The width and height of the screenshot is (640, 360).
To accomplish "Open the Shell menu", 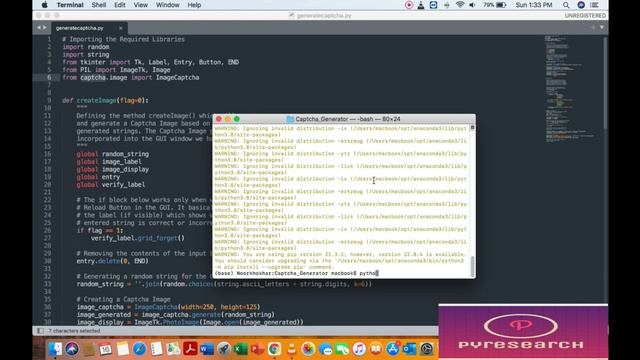I will [x=99, y=5].
